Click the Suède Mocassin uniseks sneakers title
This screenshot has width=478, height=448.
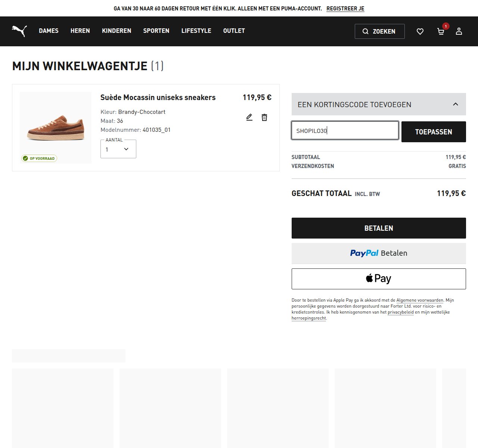pyautogui.click(x=158, y=97)
